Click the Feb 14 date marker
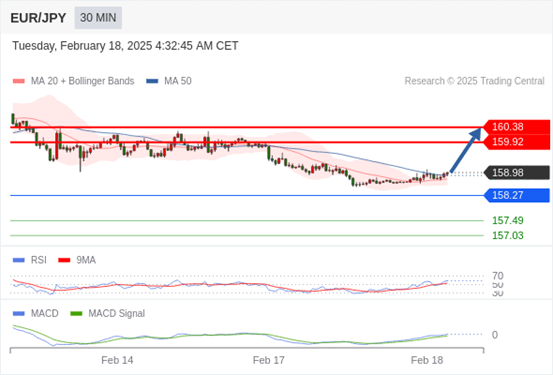 tap(117, 360)
